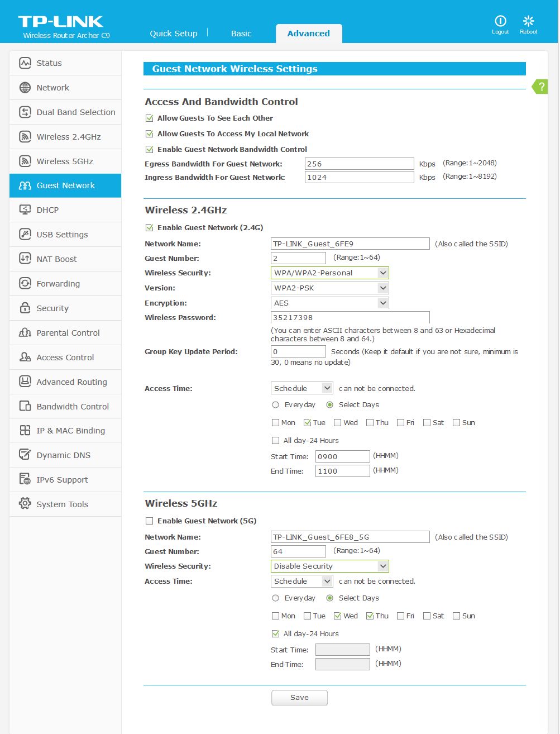Click the Group Key Update Period field
The width and height of the screenshot is (560, 734).
coord(298,351)
